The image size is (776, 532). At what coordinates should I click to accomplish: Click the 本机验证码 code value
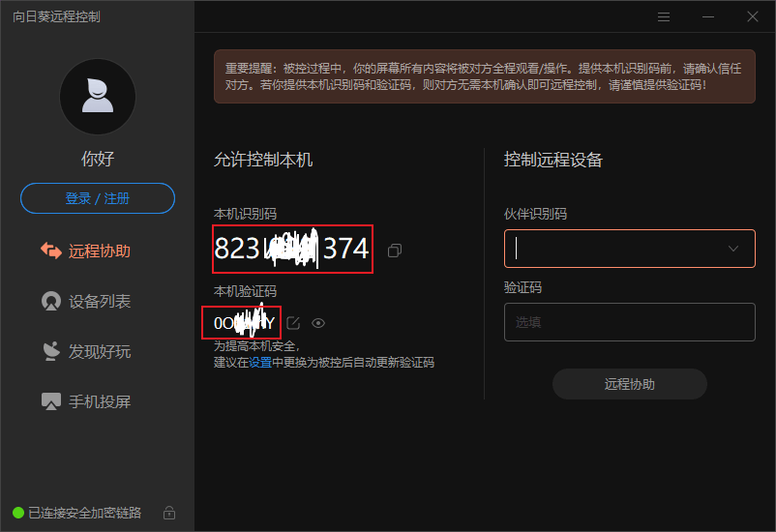pyautogui.click(x=242, y=323)
